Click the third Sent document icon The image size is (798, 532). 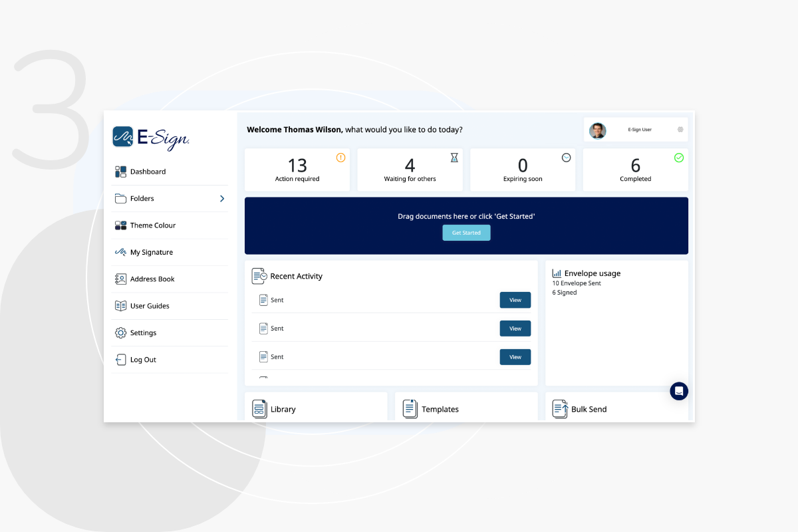pos(263,356)
